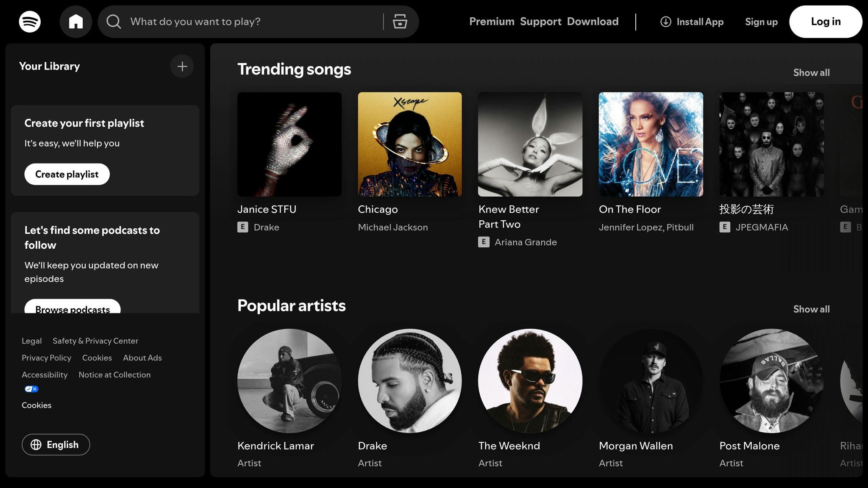The width and height of the screenshot is (868, 488).
Task: Click '投影の芸術' song title
Action: (x=746, y=209)
